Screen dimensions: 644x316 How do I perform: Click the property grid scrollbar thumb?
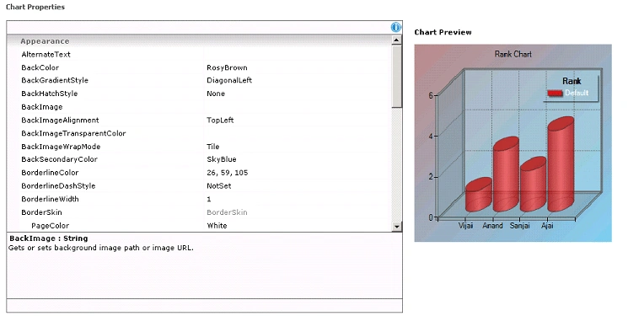396,77
